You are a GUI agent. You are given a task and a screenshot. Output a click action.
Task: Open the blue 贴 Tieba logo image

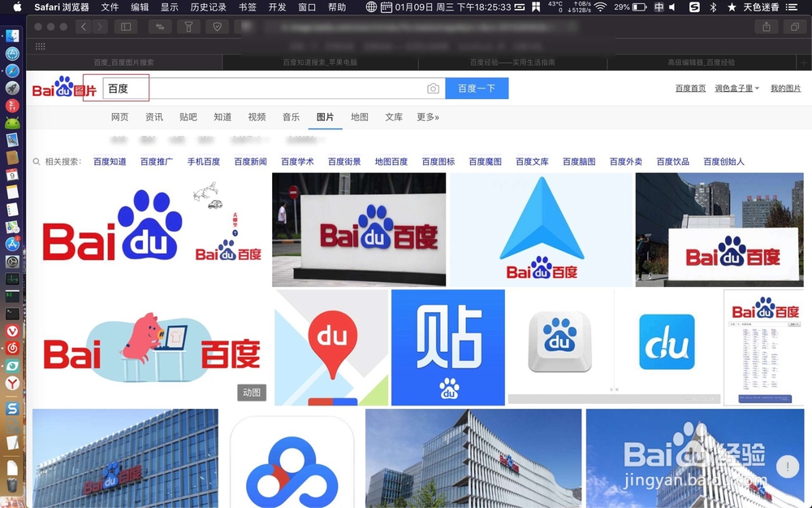coord(448,347)
